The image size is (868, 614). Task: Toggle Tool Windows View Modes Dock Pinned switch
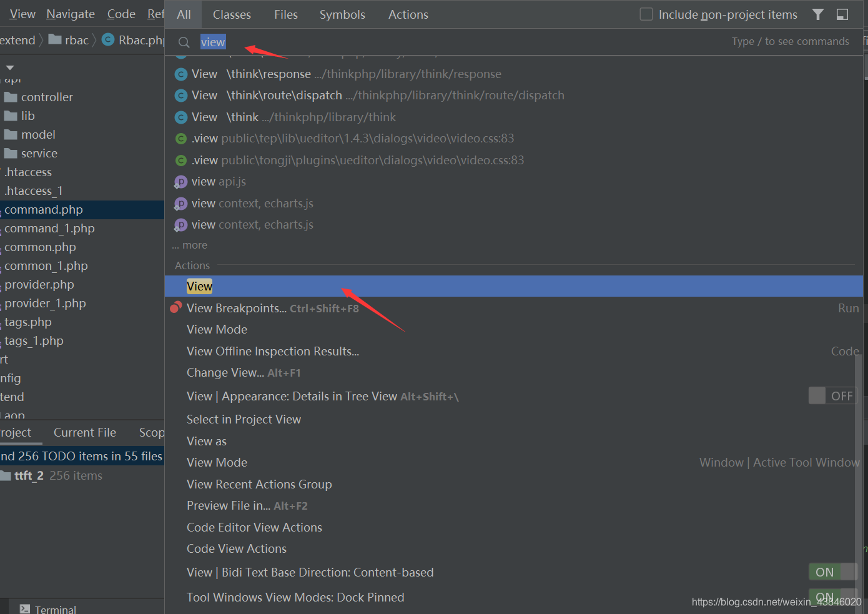(832, 596)
